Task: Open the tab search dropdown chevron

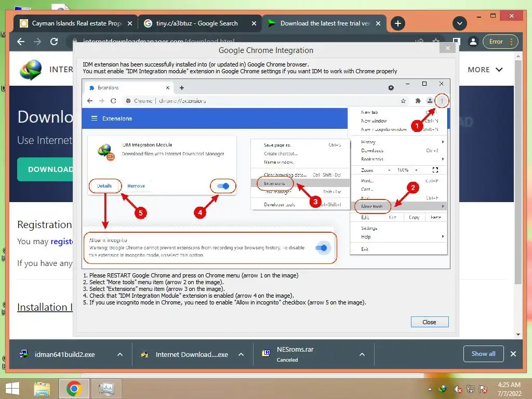Action: (460, 23)
